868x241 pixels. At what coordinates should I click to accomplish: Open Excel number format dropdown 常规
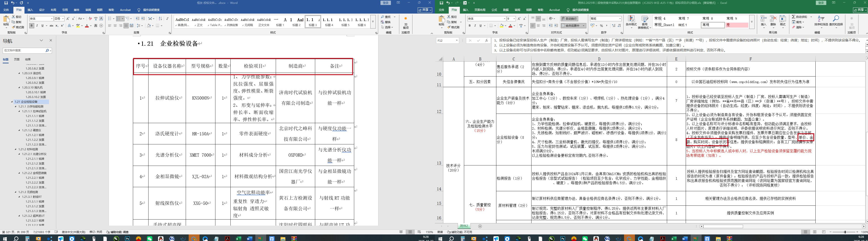click(x=620, y=19)
